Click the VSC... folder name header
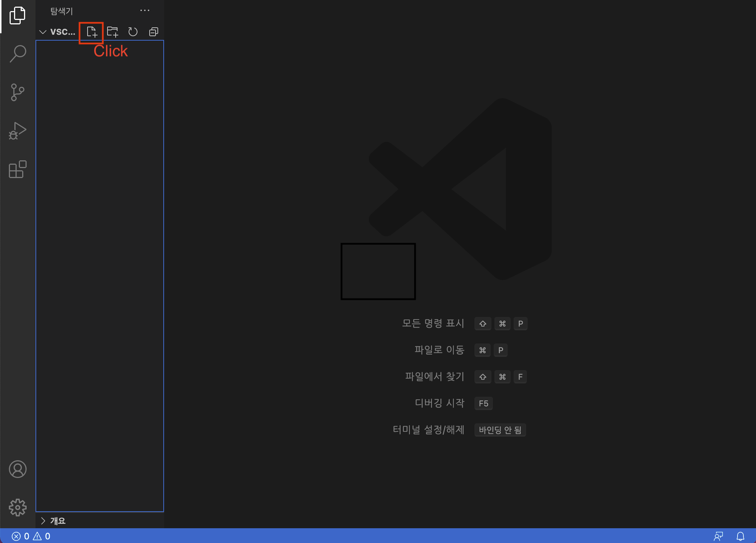756x543 pixels. (x=63, y=32)
